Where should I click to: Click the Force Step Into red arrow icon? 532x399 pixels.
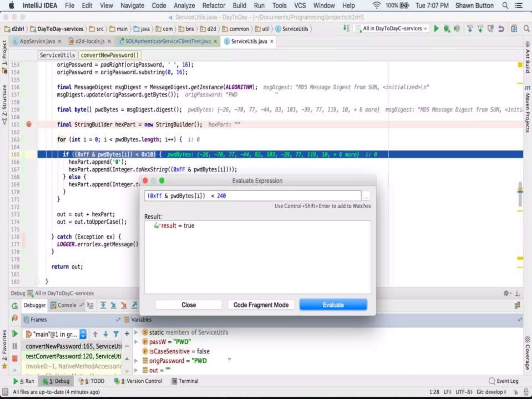[x=124, y=305]
